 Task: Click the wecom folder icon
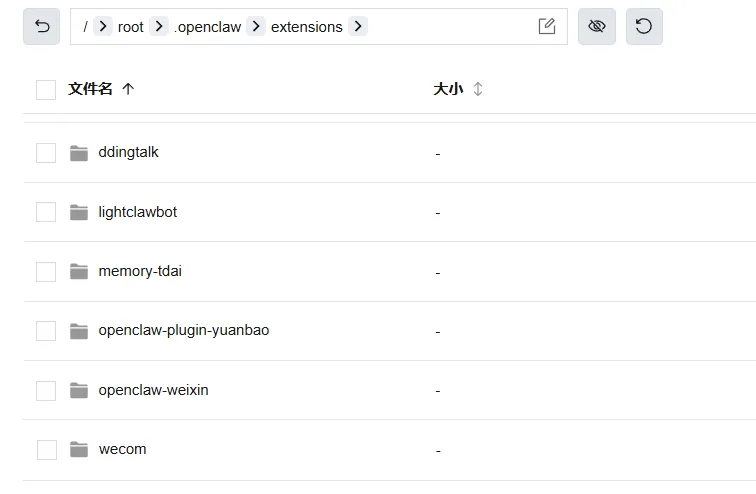[x=79, y=450]
